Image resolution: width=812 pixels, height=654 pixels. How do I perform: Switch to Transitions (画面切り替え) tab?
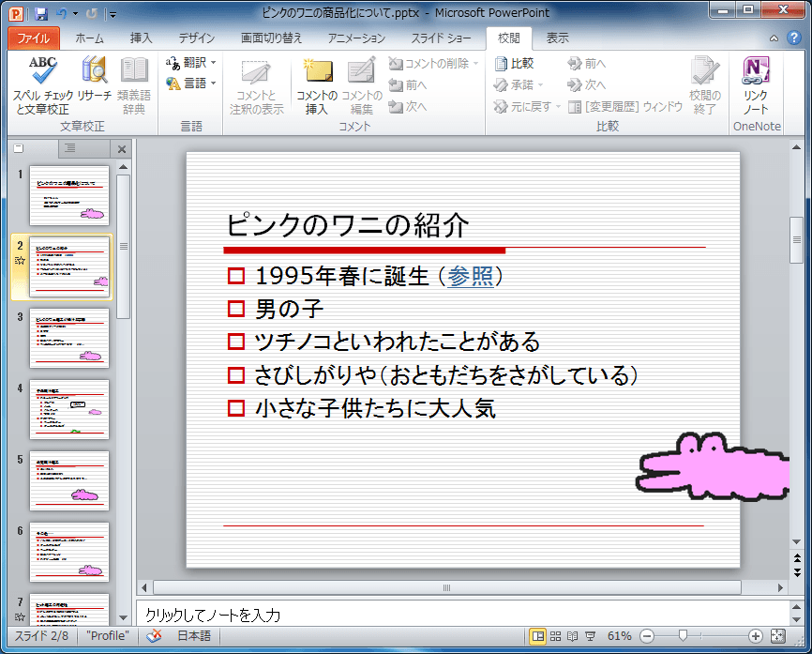coord(271,38)
